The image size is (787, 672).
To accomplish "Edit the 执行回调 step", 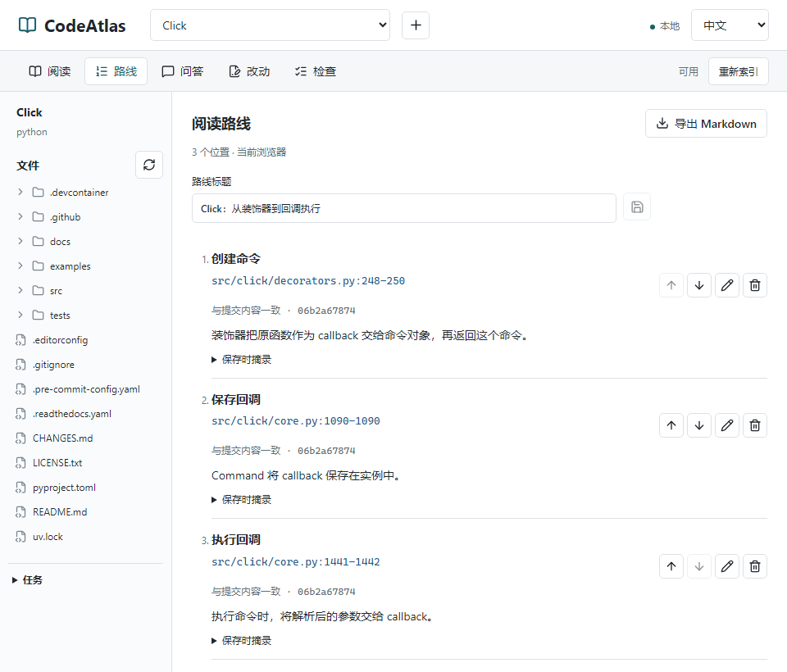I will [727, 566].
